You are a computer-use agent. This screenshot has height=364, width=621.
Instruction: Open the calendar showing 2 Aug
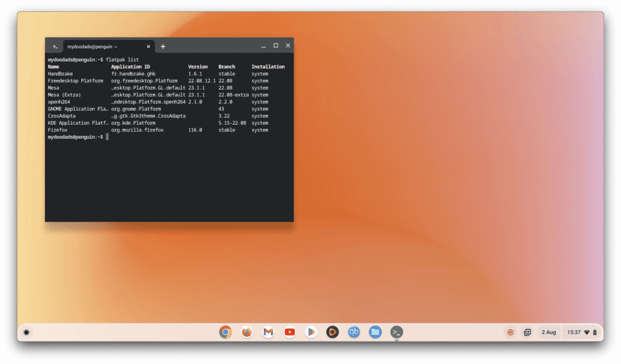(548, 333)
